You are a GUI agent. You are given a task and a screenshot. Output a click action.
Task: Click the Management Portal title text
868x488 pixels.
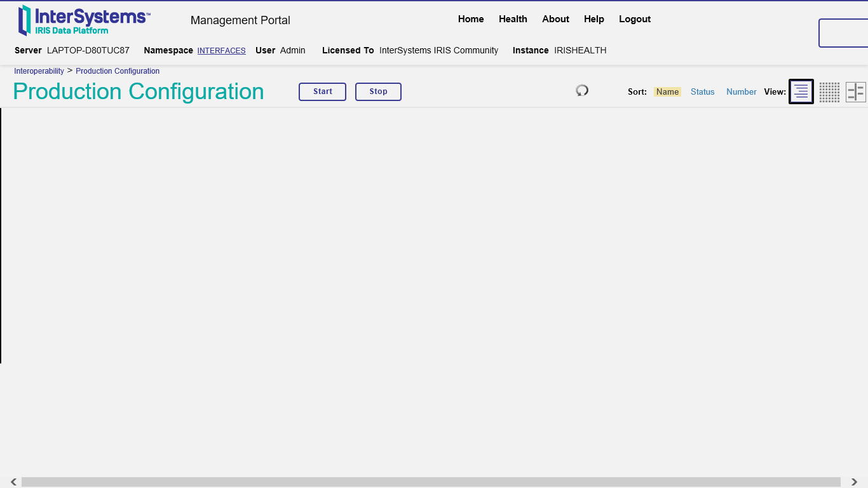(x=240, y=20)
